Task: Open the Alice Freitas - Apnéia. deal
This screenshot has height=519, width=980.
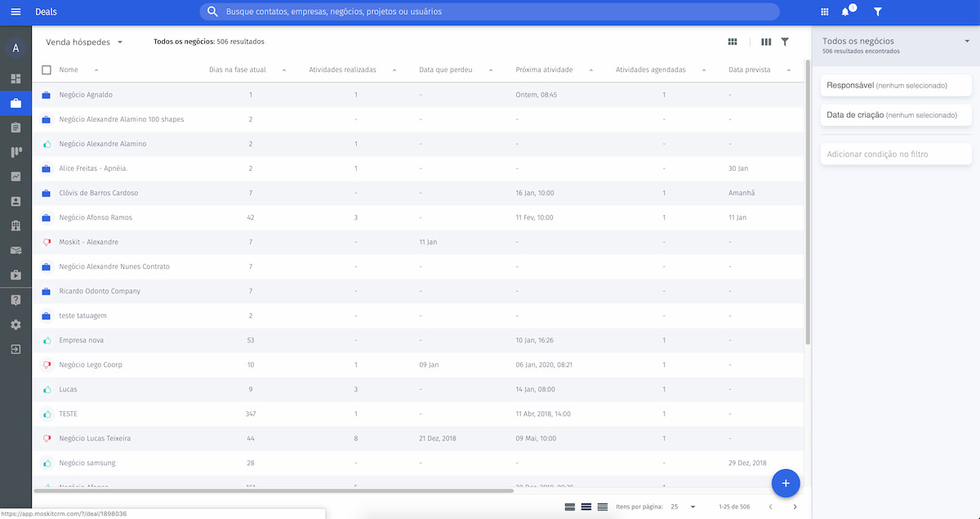Action: click(93, 168)
